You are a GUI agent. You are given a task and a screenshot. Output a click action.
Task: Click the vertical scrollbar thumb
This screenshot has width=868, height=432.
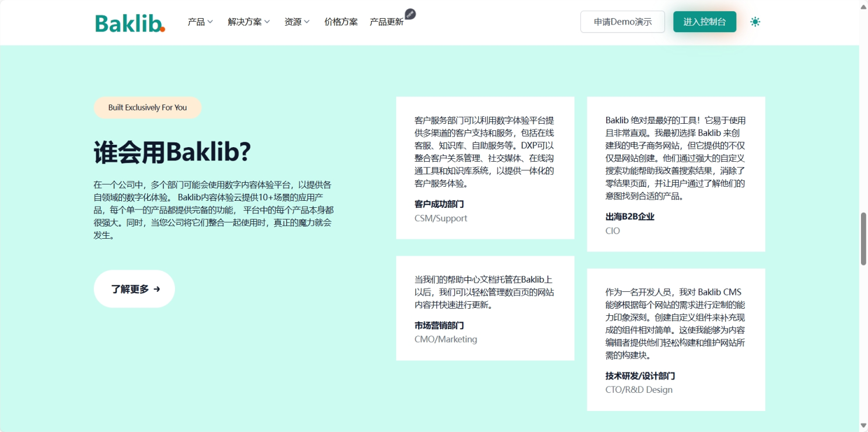coord(863,239)
